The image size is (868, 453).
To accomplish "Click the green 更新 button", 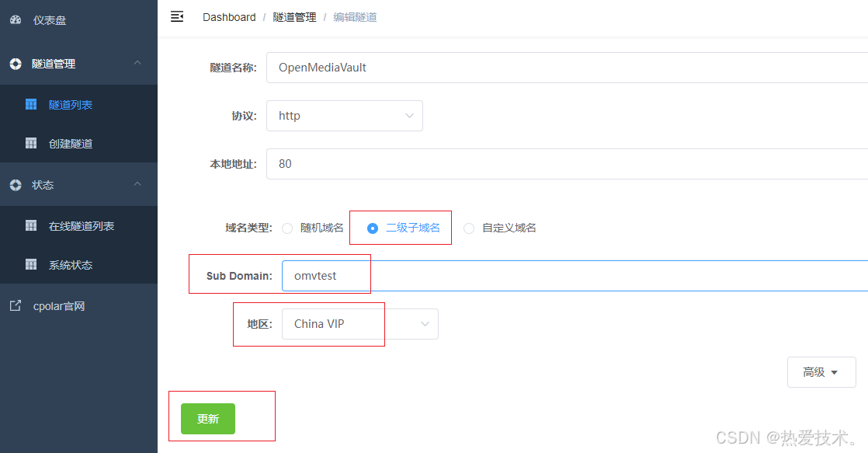I will click(x=208, y=419).
